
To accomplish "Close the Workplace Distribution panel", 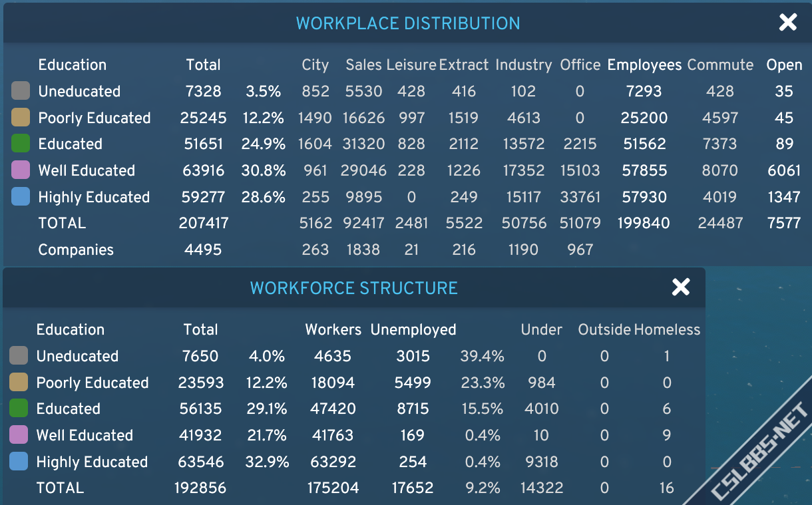I will pos(787,23).
